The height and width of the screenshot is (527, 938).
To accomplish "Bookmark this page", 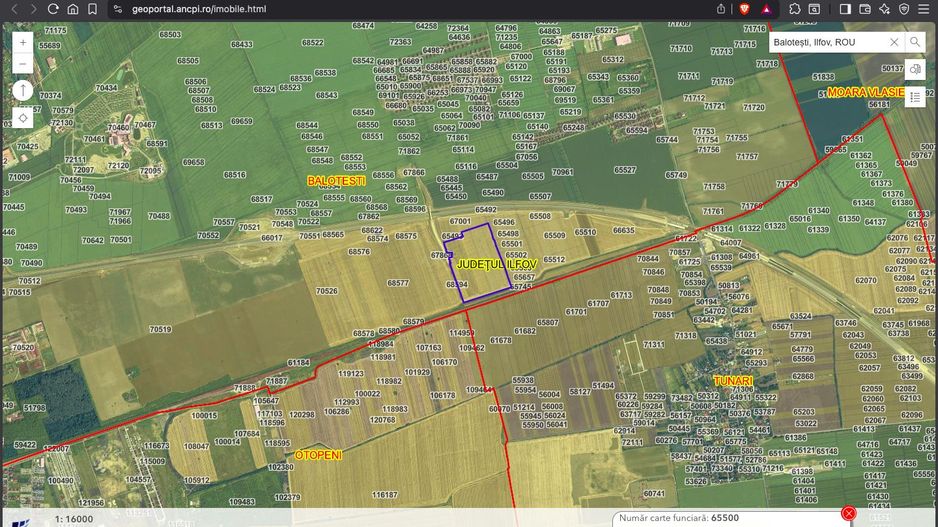I will [x=92, y=9].
